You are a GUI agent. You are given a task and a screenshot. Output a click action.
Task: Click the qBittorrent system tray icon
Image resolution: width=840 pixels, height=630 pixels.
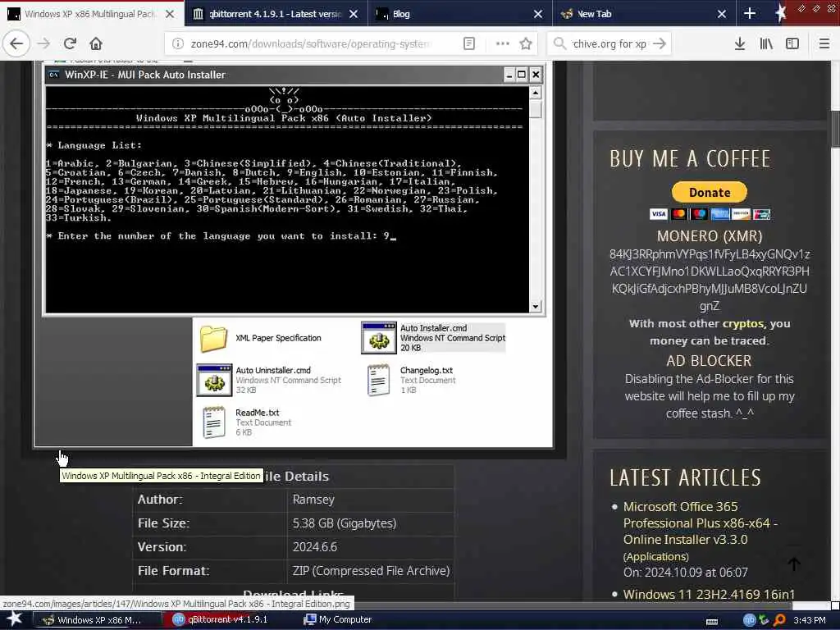[749, 620]
